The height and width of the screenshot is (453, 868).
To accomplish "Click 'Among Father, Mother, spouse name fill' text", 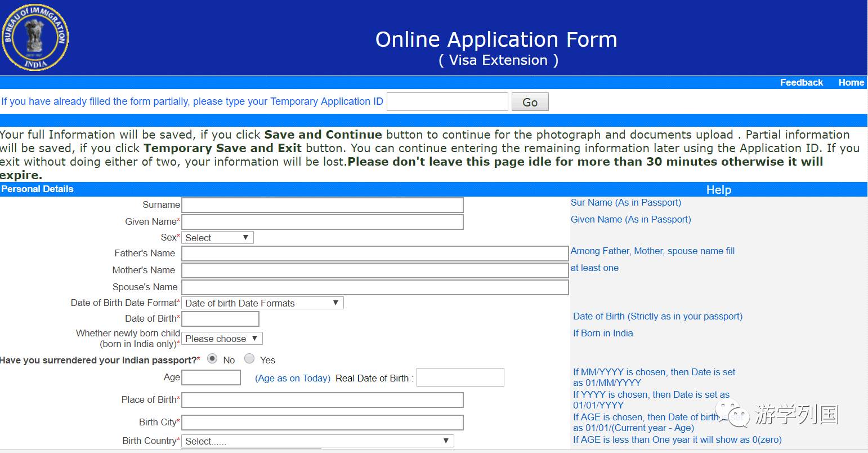I will tap(653, 251).
